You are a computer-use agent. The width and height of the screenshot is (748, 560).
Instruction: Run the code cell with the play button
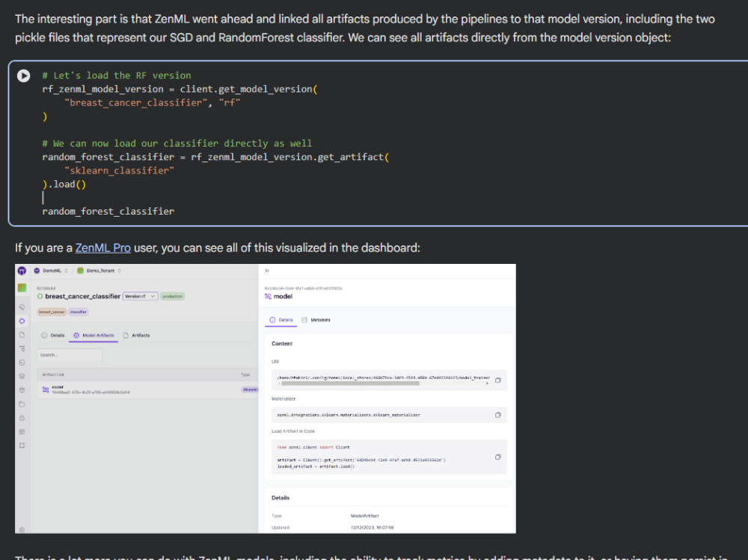pos(23,76)
